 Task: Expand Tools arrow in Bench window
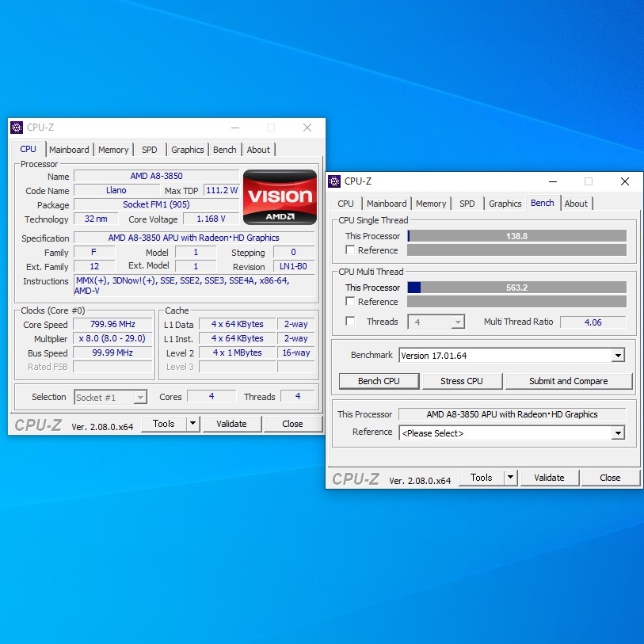coord(510,478)
